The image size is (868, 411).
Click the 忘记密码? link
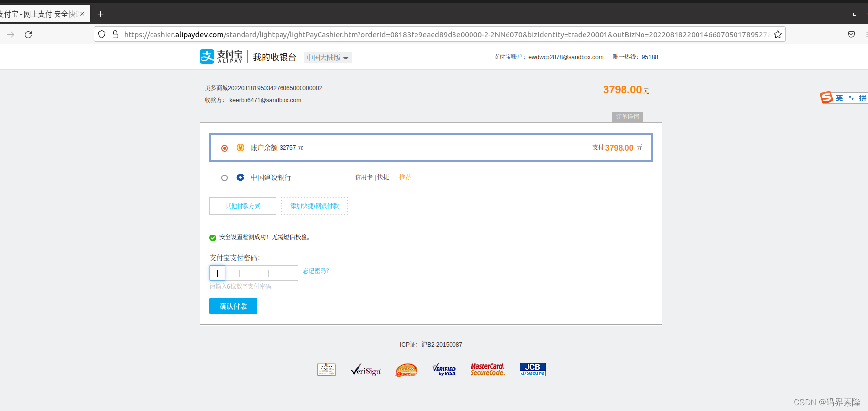click(316, 271)
